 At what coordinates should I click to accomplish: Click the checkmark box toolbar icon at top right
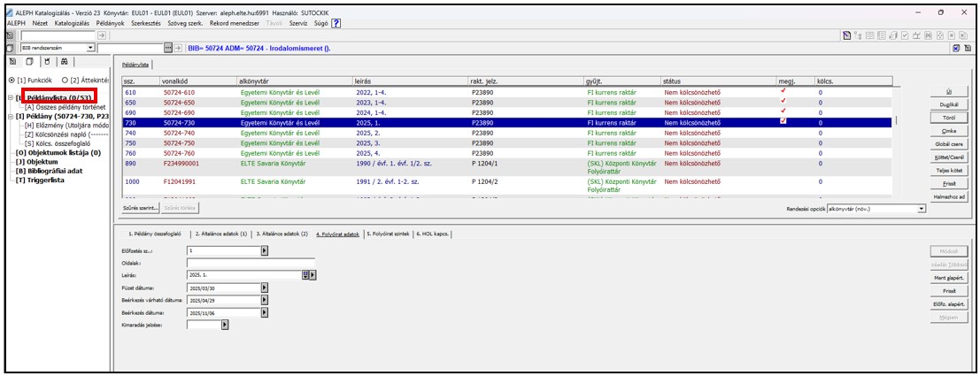pyautogui.click(x=905, y=36)
